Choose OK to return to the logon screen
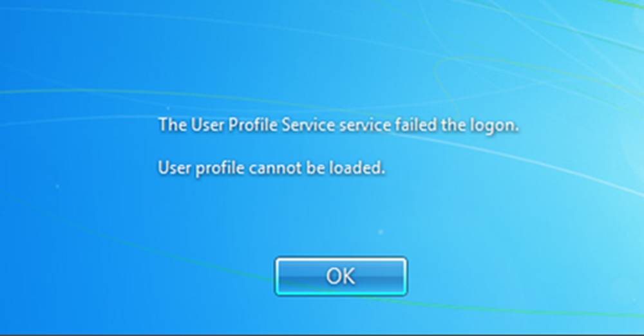The height and width of the screenshot is (336, 644). (x=341, y=276)
